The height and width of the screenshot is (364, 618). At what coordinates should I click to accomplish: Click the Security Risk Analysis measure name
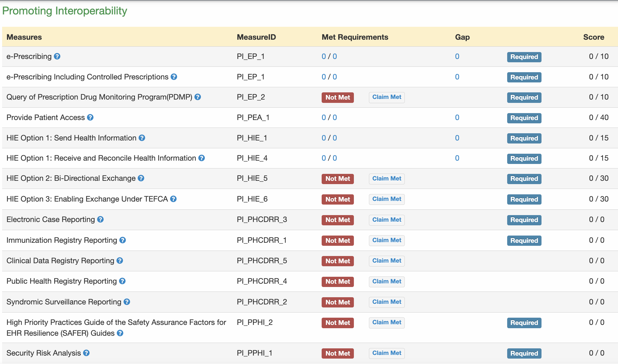[44, 353]
